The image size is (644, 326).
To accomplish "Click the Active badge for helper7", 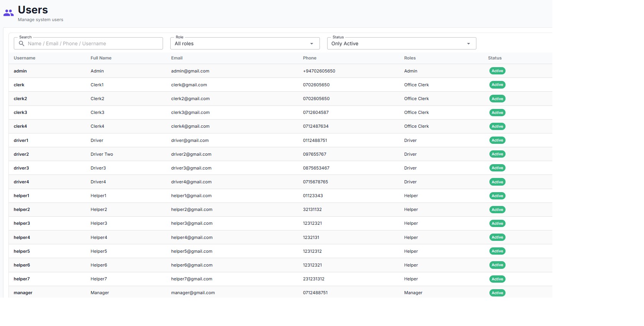I will coord(497,279).
